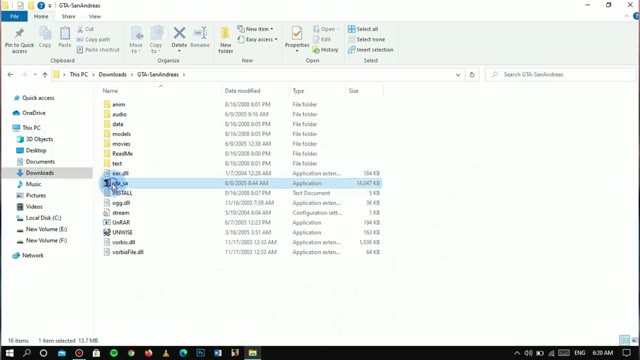Expand the Easy access dropdown
The height and width of the screenshot is (360, 640).
pyautogui.click(x=258, y=39)
